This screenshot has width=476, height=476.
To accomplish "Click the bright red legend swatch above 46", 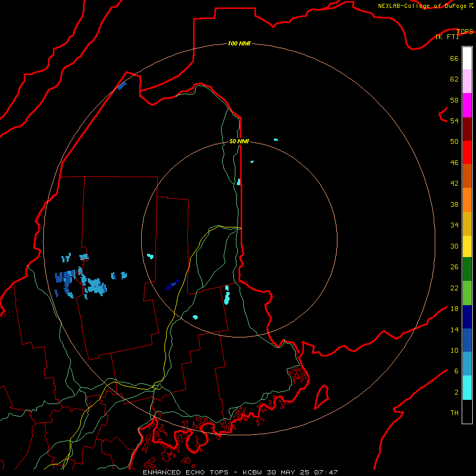I will coord(467,152).
